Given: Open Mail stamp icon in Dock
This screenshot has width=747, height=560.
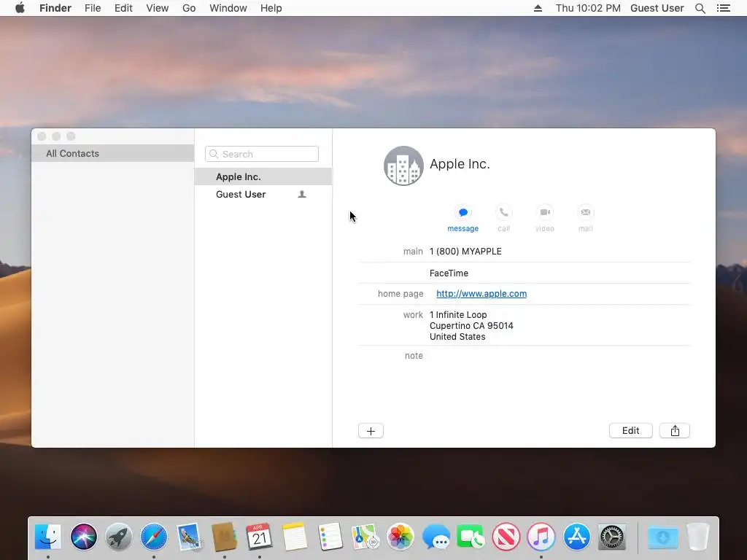Looking at the screenshot, I should coord(189,537).
